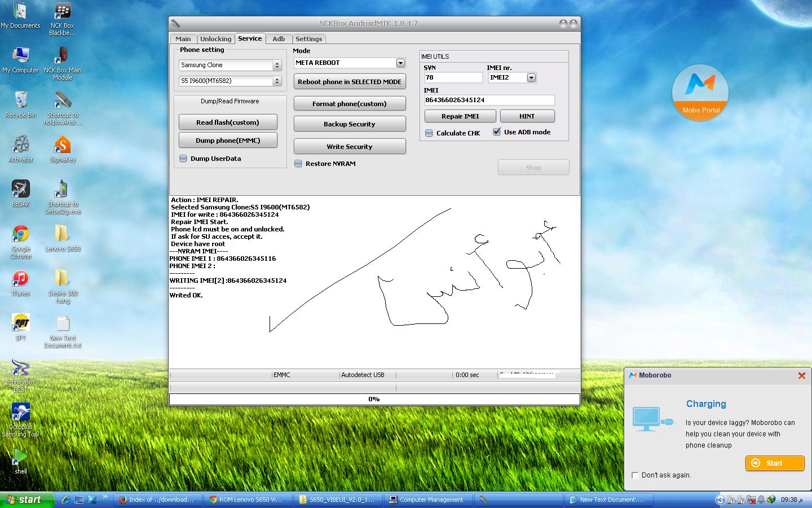Open NCK Box Blackberry desktop shortcut
Image resolution: width=812 pixels, height=508 pixels.
coord(62,19)
